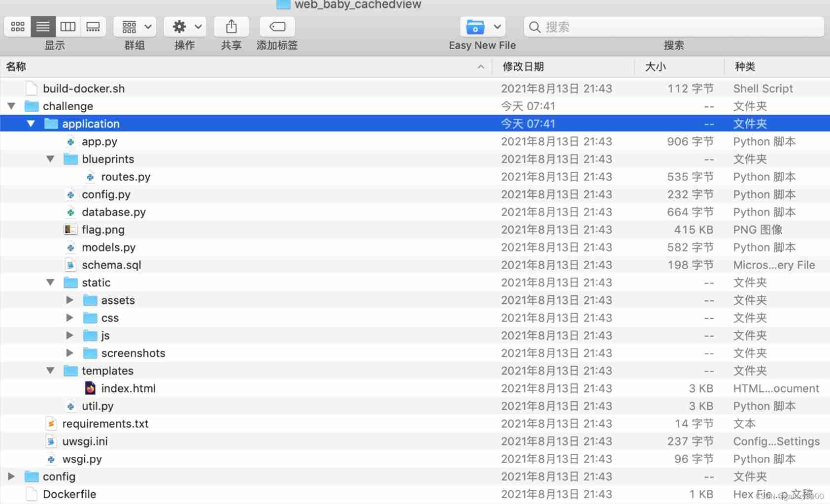
Task: Collapse the templates folder
Action: [50, 371]
